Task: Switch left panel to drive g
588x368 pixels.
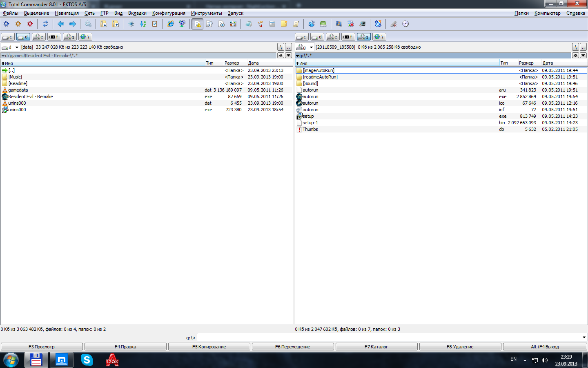Action: 70,37
